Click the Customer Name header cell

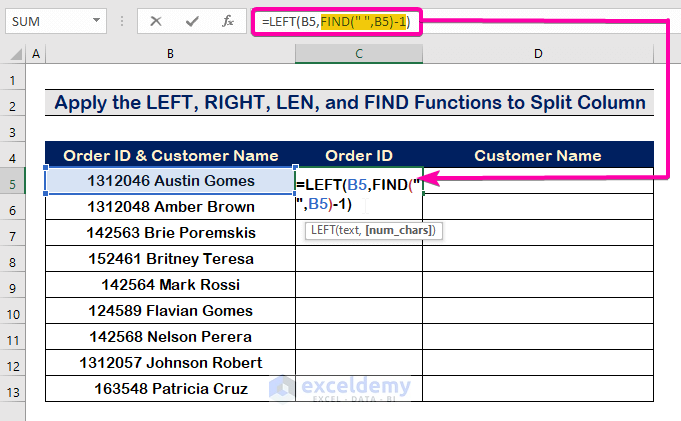click(538, 155)
